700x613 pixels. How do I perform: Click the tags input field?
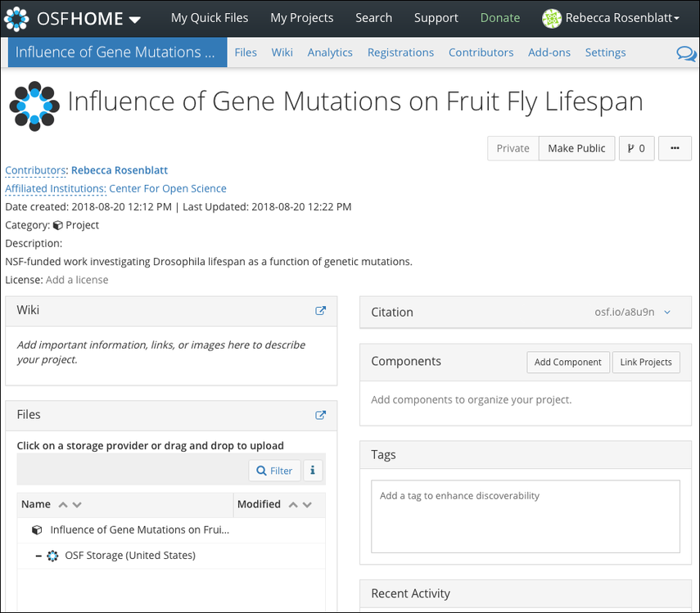pos(525,516)
